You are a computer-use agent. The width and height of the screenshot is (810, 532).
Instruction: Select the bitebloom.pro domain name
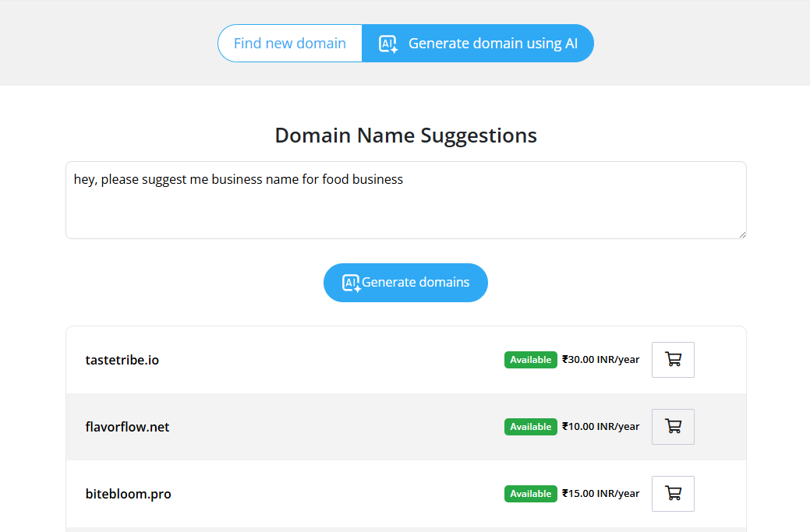click(x=128, y=494)
